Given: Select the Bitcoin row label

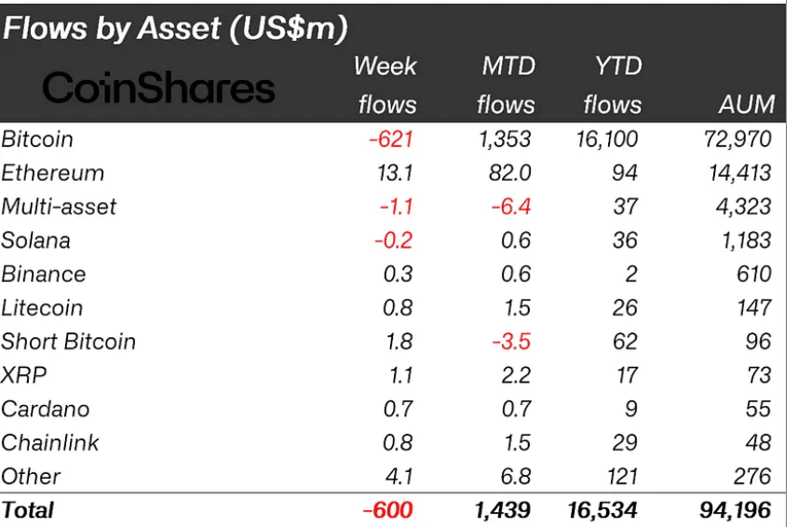Looking at the screenshot, I should (x=37, y=140).
